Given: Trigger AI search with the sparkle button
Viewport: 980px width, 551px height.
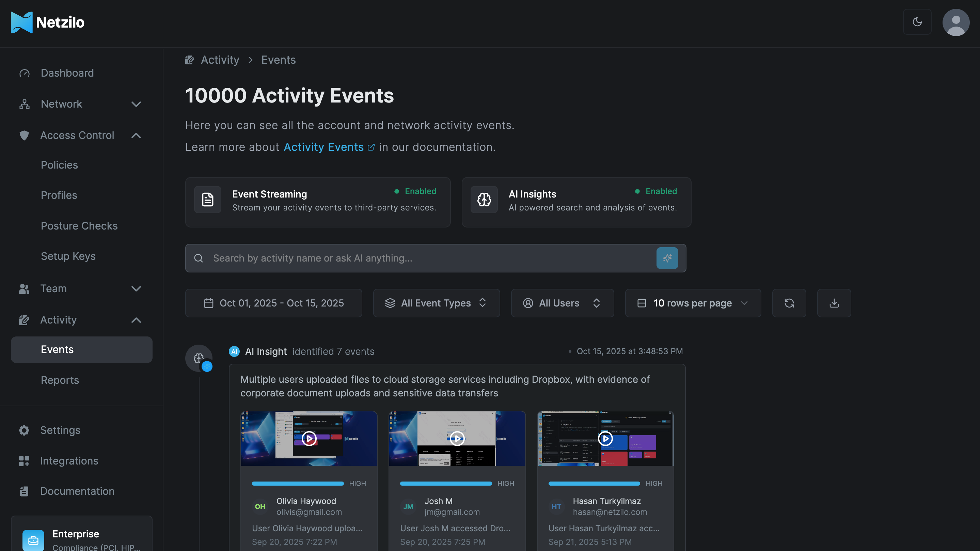Looking at the screenshot, I should tap(667, 258).
